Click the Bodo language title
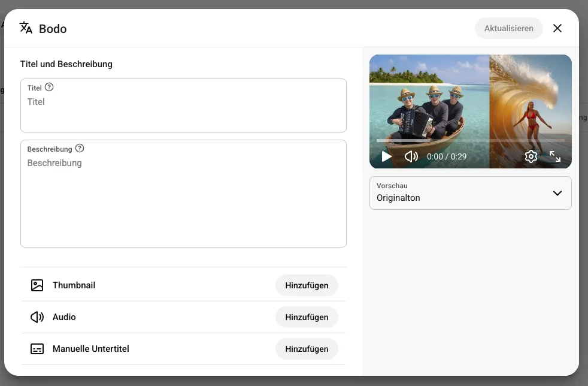Image resolution: width=588 pixels, height=386 pixels. [x=53, y=29]
